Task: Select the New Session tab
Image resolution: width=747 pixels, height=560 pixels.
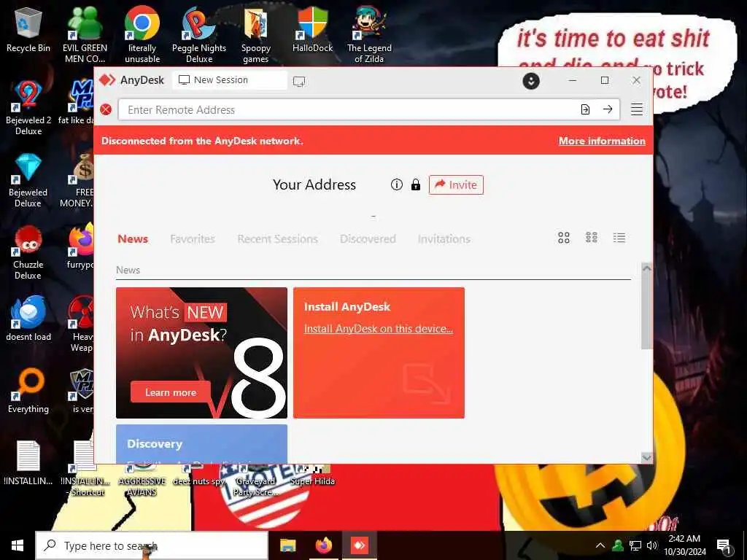Action: pyautogui.click(x=230, y=80)
